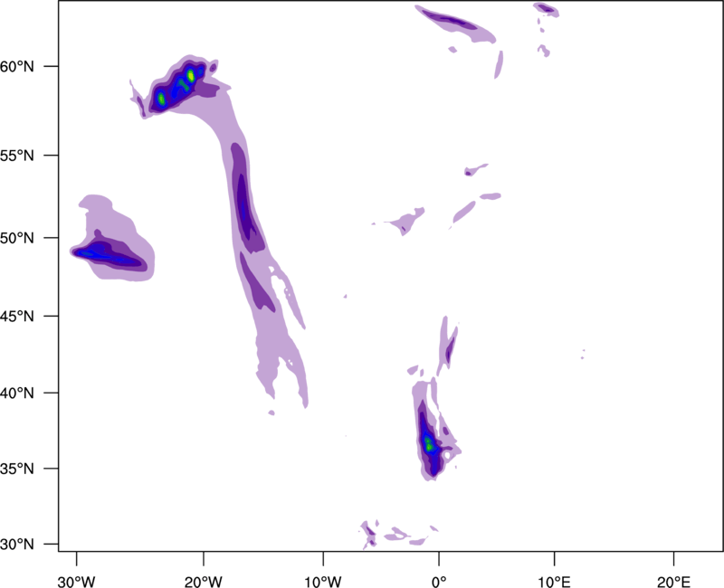Click the 30°W longitude label
Screen dimensions: 724x588
pyautogui.click(x=77, y=582)
